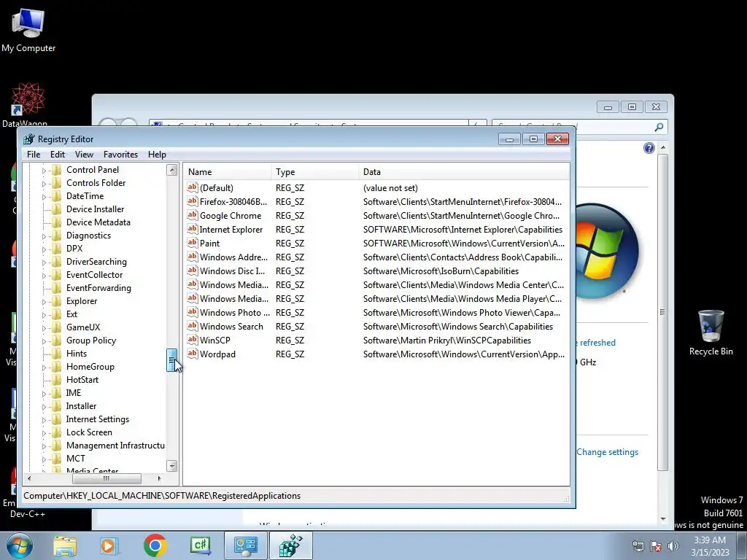
Task: Click the Wordpad value icon
Action: (x=193, y=354)
